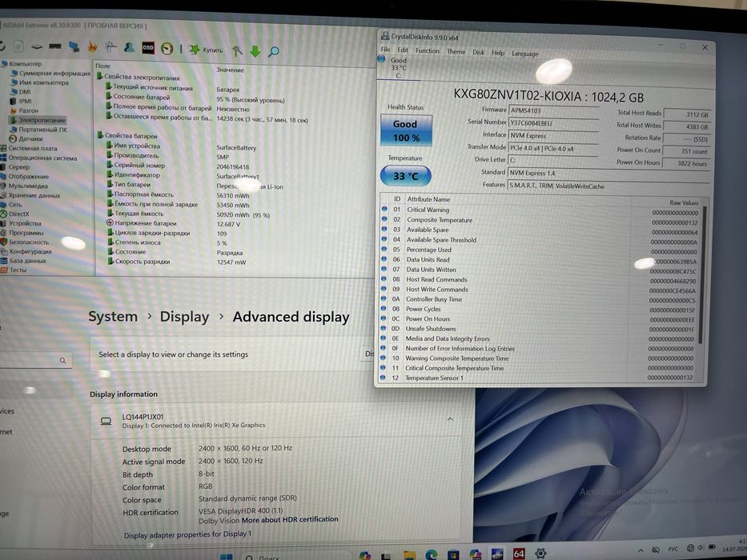The image size is (747, 560).
Task: Click the wrench tool icon after Купить
Action: pos(237,50)
